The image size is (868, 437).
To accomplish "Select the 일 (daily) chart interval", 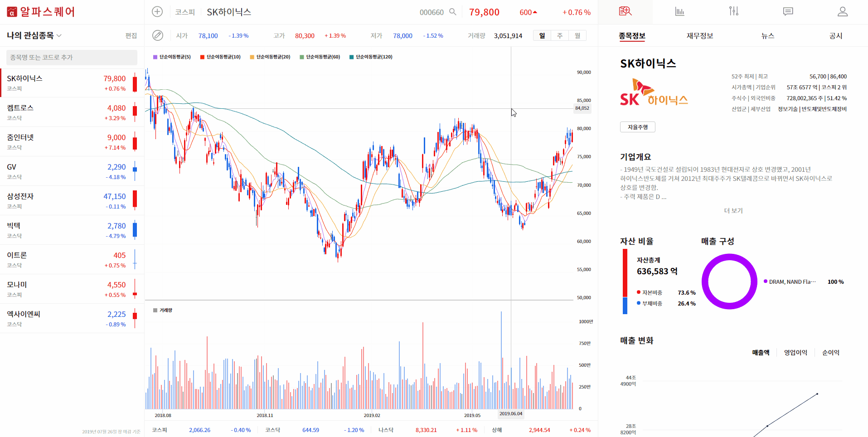I will pyautogui.click(x=542, y=35).
